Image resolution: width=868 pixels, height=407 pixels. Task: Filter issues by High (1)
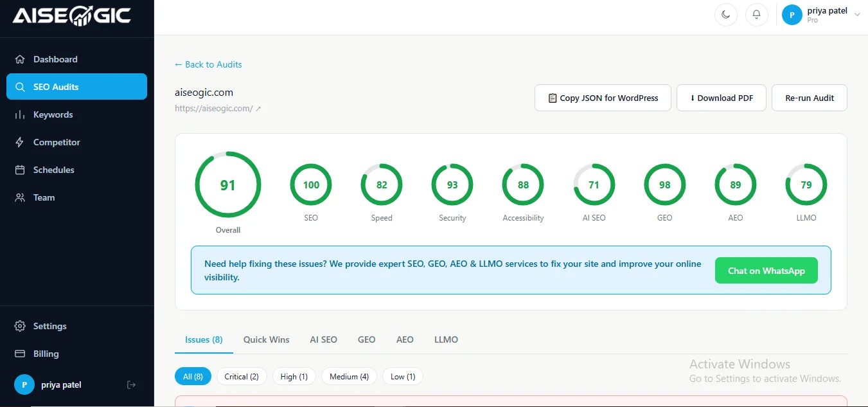click(294, 376)
